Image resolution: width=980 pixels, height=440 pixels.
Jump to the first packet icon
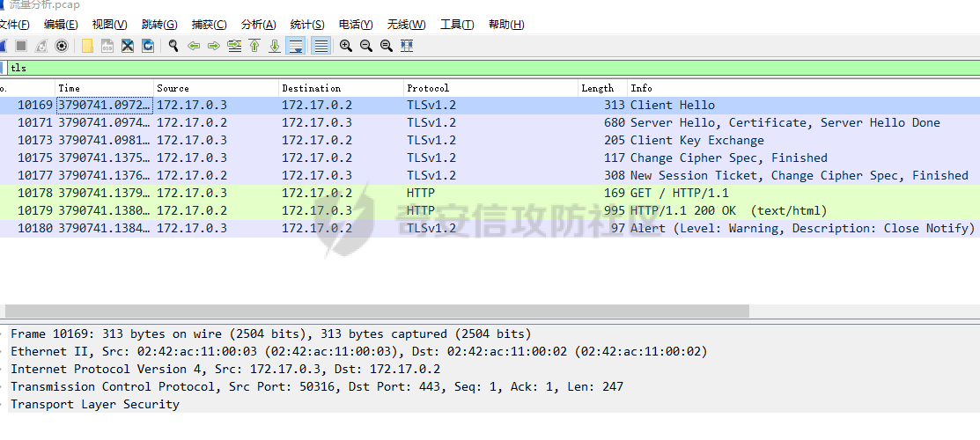pyautogui.click(x=254, y=46)
